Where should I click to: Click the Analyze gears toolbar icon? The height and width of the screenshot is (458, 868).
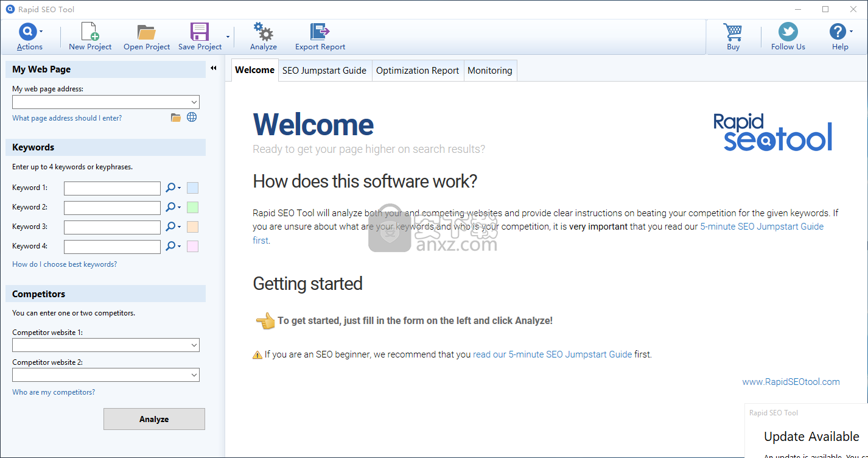coord(263,32)
